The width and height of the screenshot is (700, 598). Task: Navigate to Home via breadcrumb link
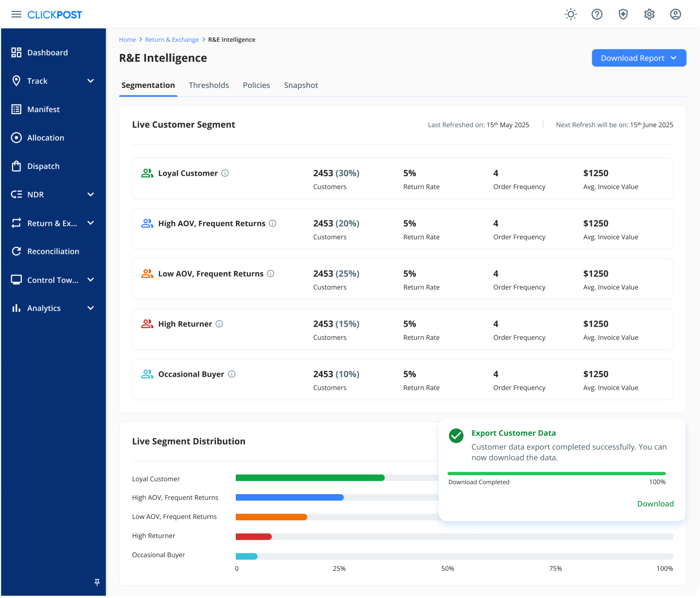tap(128, 39)
